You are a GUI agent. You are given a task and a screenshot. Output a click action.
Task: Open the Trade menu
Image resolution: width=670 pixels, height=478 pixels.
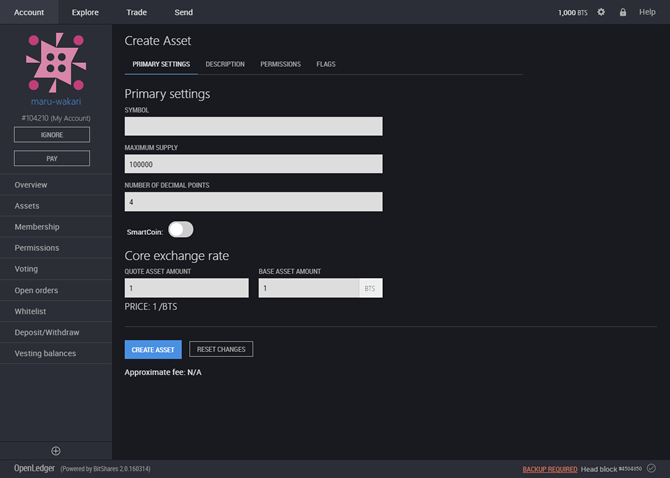[x=136, y=12]
